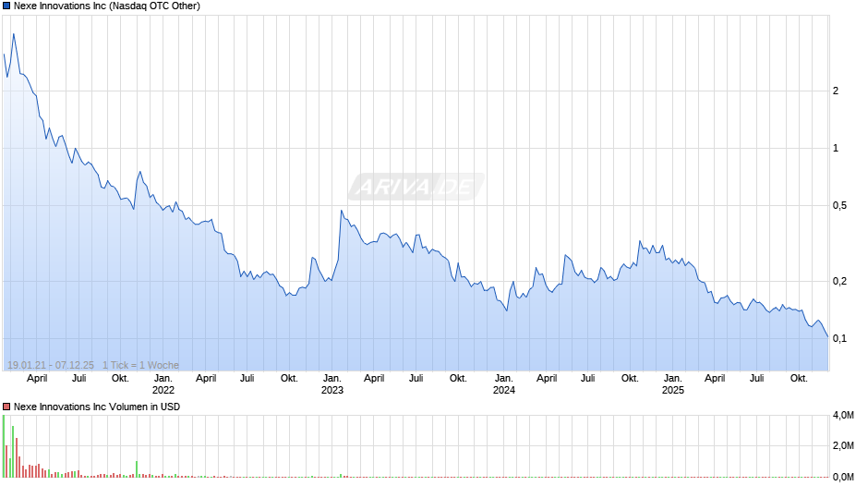Click the first 'April' label after the chart start

click(37, 379)
